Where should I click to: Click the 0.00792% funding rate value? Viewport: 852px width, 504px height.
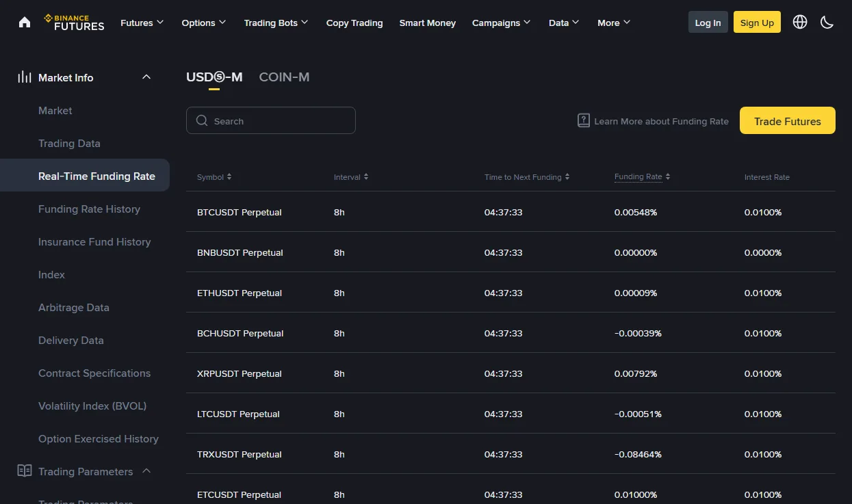click(636, 373)
